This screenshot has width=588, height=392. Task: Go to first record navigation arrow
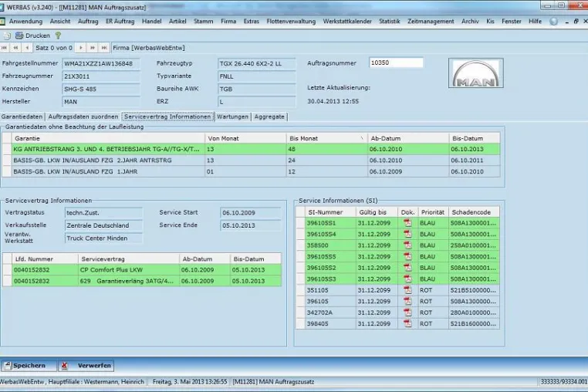point(5,48)
